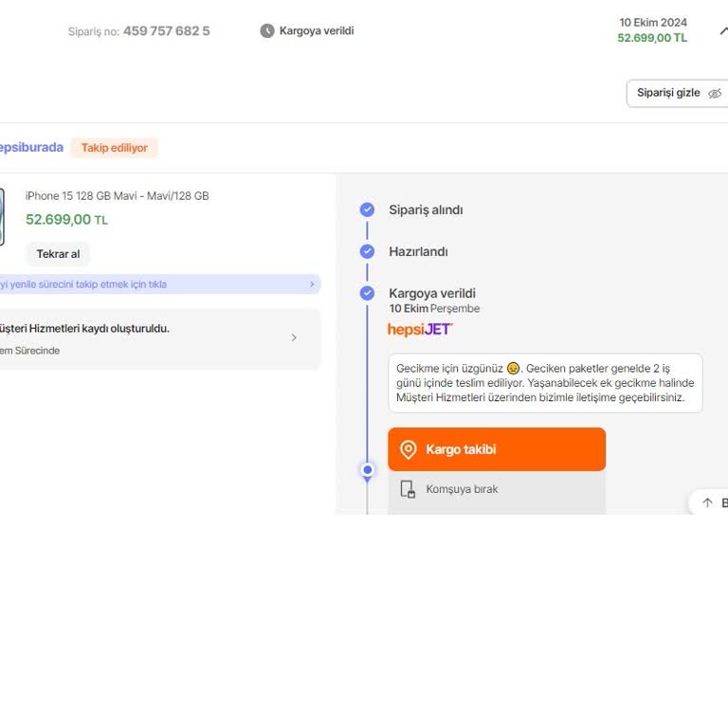Click the order date 10 Ekim 2024
The image size is (728, 728).
pyautogui.click(x=653, y=23)
